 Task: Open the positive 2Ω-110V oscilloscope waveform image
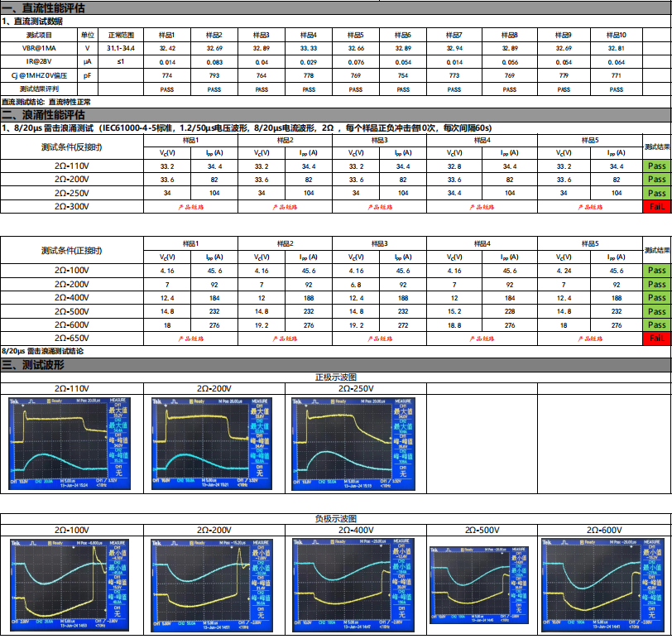click(x=72, y=442)
